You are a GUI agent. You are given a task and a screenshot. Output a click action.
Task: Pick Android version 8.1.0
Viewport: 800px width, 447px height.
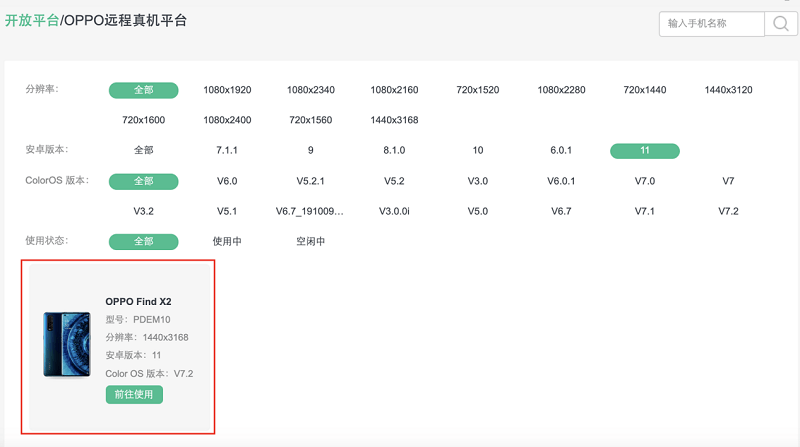point(394,151)
